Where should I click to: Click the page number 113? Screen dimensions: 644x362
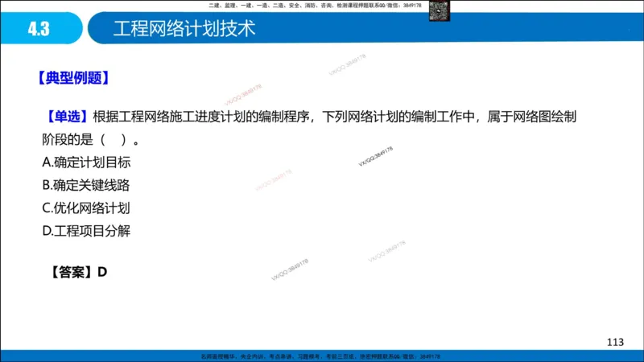(x=615, y=342)
